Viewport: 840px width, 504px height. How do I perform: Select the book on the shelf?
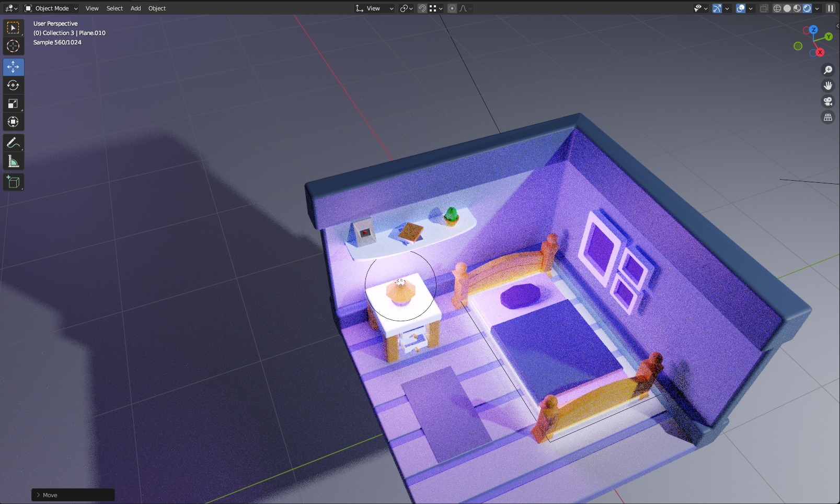click(x=410, y=232)
